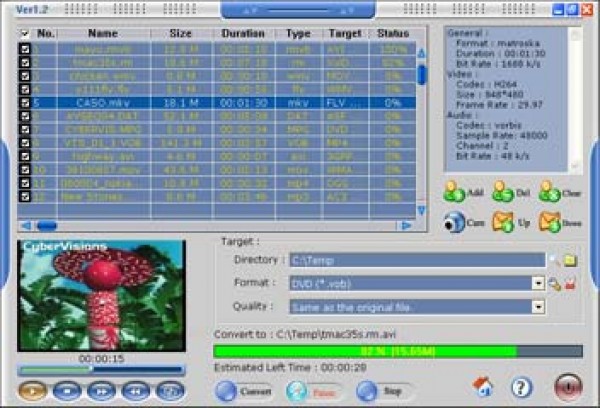Click the 00:01:30 duration cell
600x408 pixels.
243,103
